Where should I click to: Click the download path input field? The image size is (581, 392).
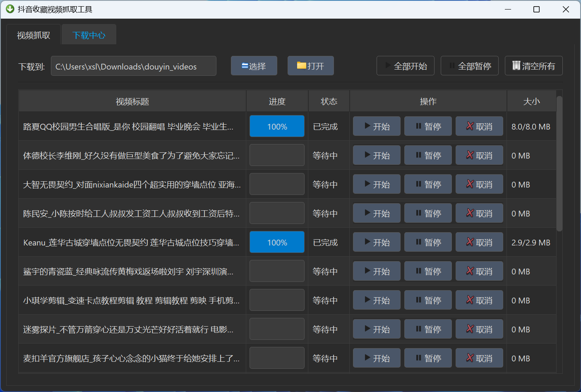click(133, 65)
